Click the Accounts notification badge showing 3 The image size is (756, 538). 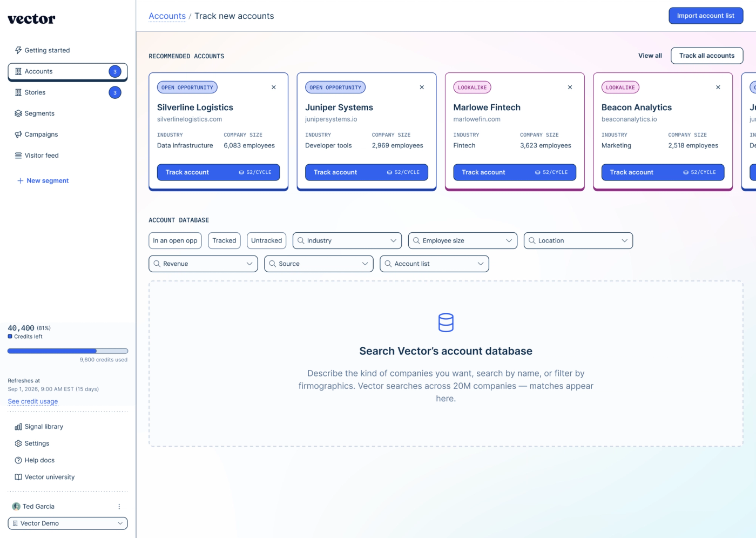coord(115,71)
